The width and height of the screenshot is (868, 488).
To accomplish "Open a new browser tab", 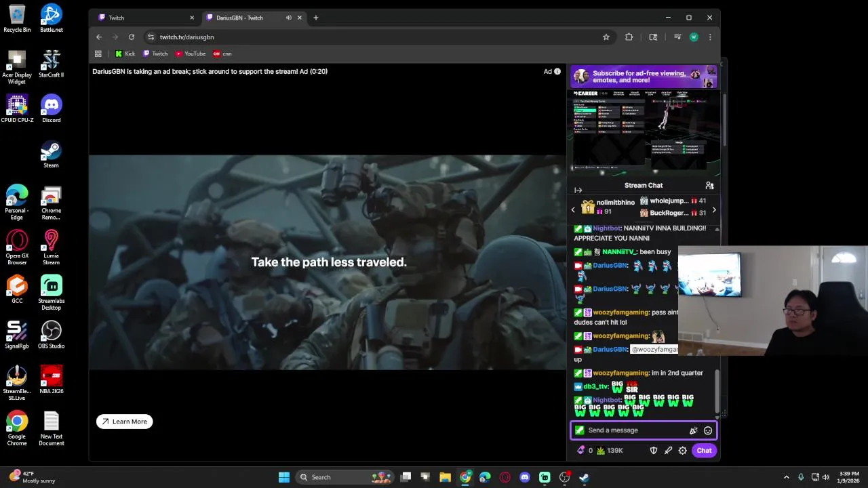I will point(315,18).
